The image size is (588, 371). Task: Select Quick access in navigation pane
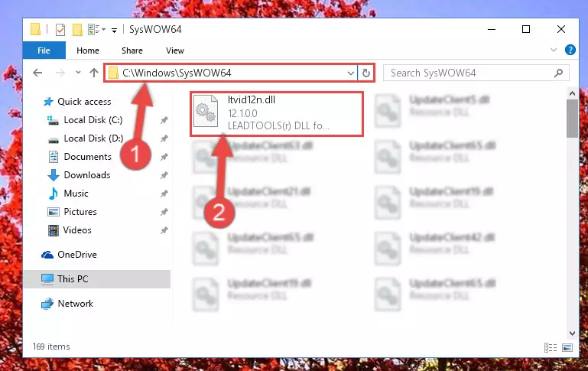(x=84, y=102)
